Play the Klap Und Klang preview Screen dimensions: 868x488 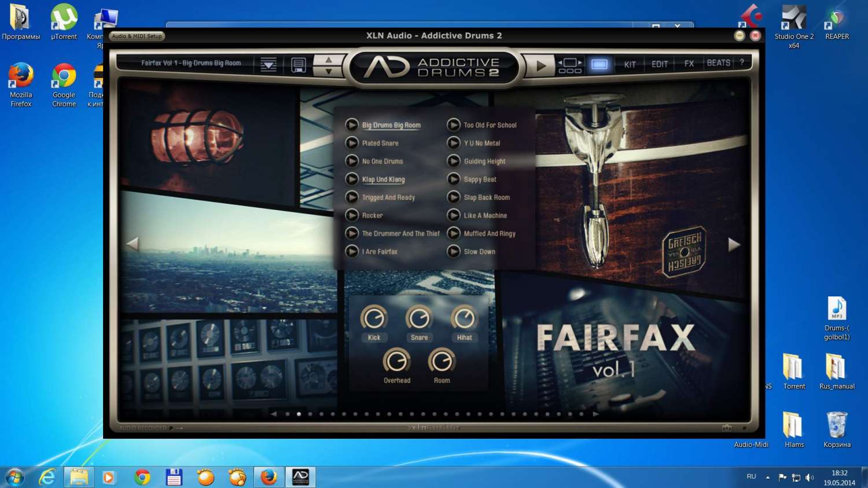(352, 179)
